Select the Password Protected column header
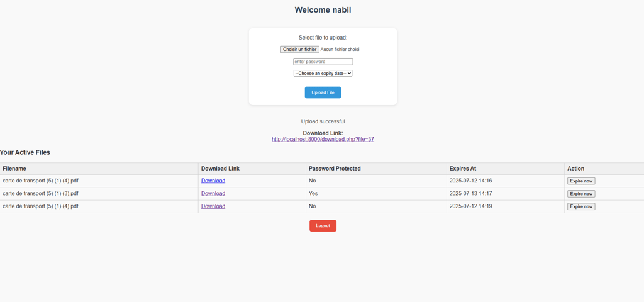Screen dimensions: 644x302 [x=335, y=169]
